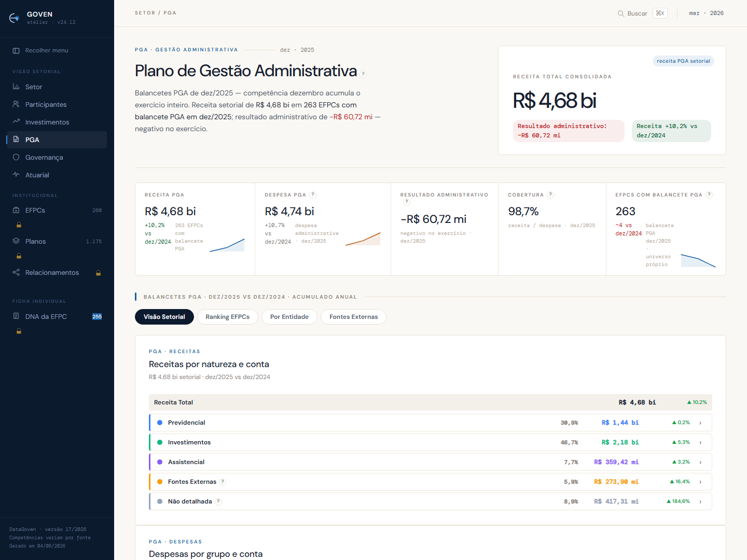Click the help icon beside the page title
The width and height of the screenshot is (747, 560).
(x=363, y=74)
